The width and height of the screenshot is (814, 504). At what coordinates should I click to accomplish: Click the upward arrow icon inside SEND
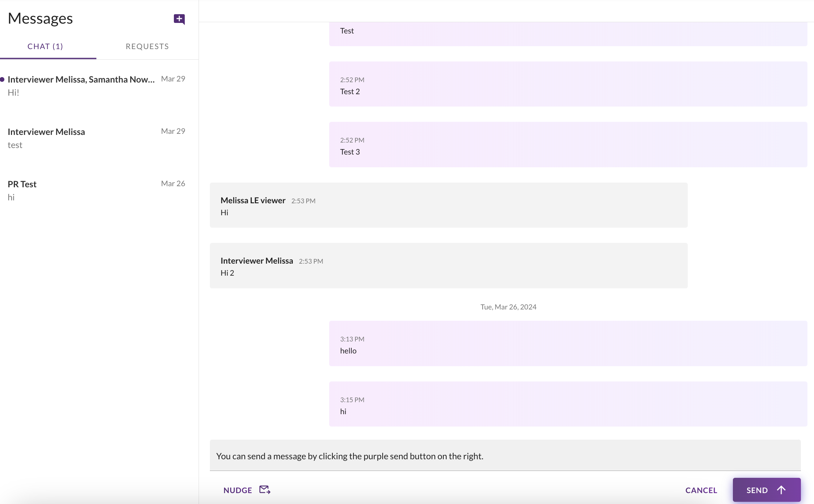coord(781,490)
